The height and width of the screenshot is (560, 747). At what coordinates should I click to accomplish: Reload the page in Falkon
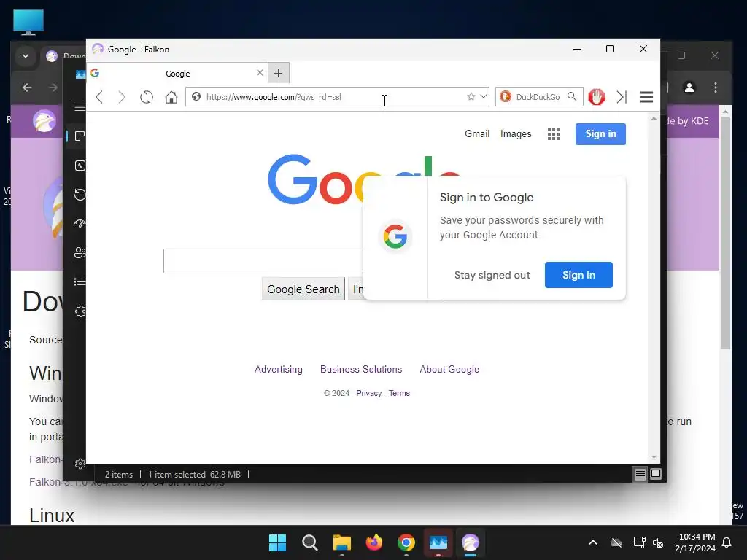click(x=146, y=97)
